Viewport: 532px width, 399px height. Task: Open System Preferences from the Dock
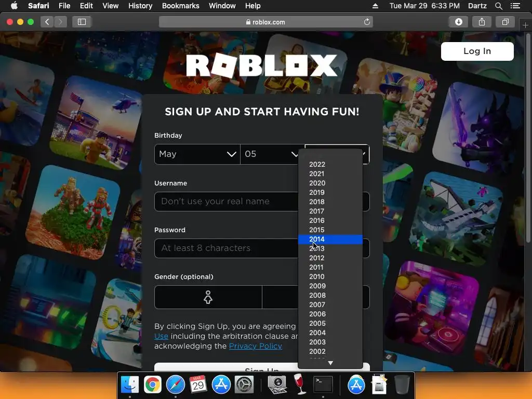tap(244, 385)
